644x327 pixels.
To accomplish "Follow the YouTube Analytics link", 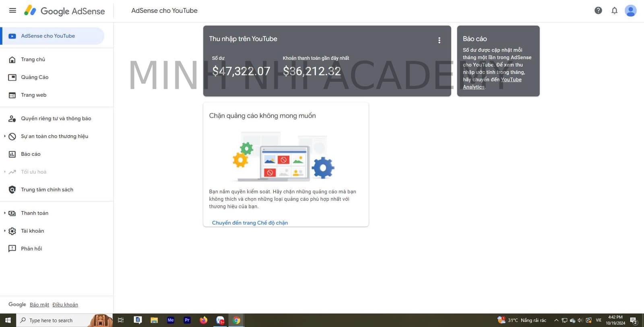I will click(492, 83).
